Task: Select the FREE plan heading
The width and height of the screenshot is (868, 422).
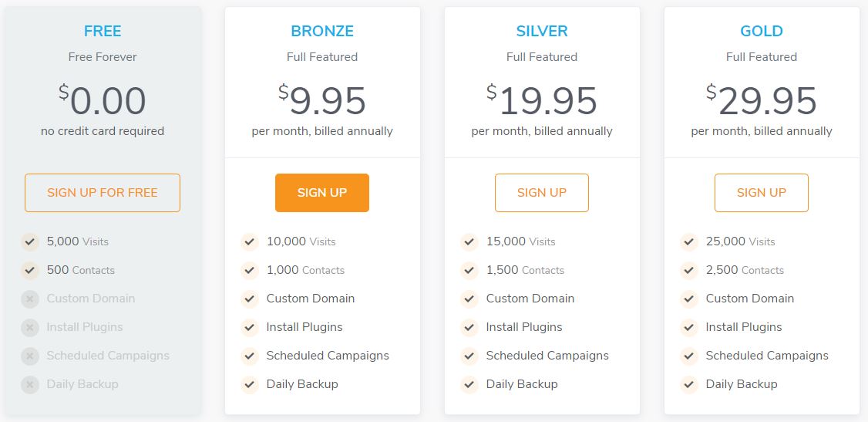Action: click(103, 31)
